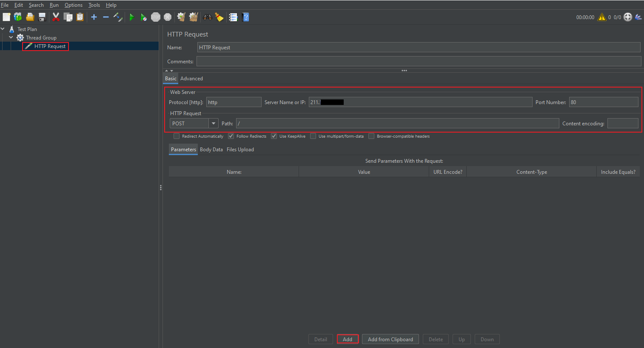Open the File menu
Viewport: 644px width, 348px height.
5,5
